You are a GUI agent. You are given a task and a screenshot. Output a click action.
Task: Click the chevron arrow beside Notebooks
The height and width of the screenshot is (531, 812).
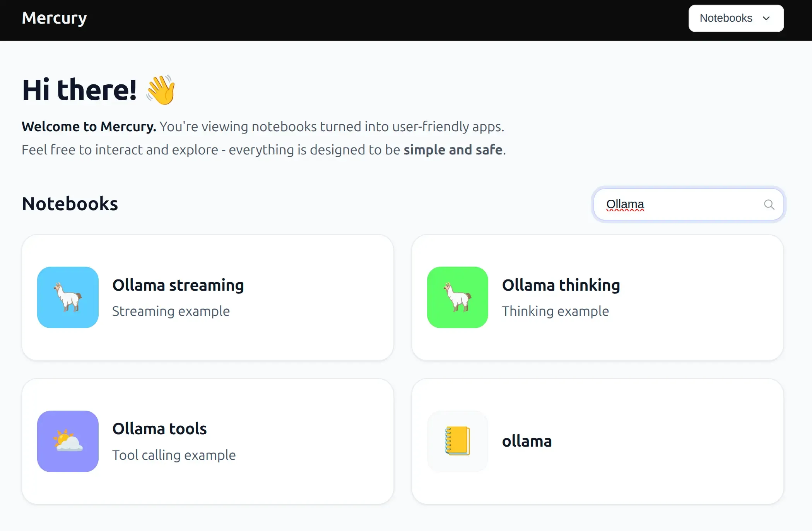tap(766, 18)
